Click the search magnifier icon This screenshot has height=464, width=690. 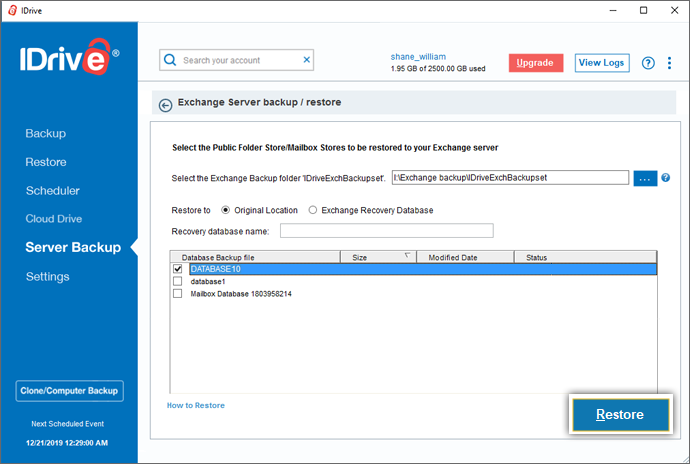click(170, 60)
